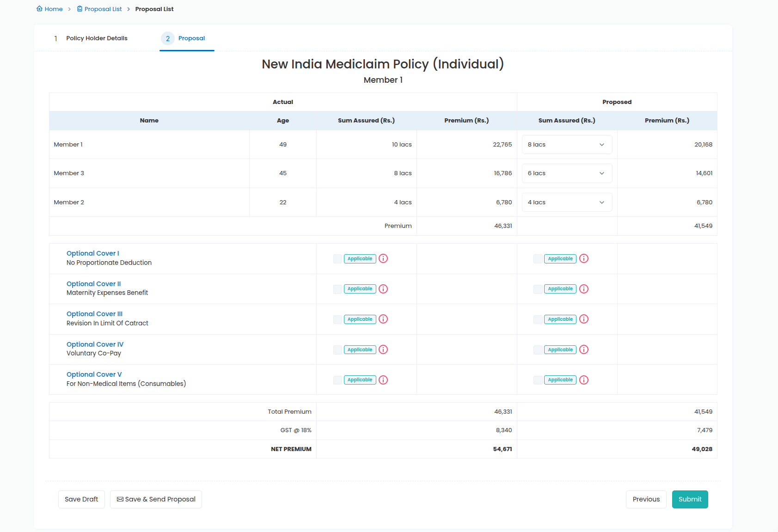Click Optional Cover V link

click(94, 374)
